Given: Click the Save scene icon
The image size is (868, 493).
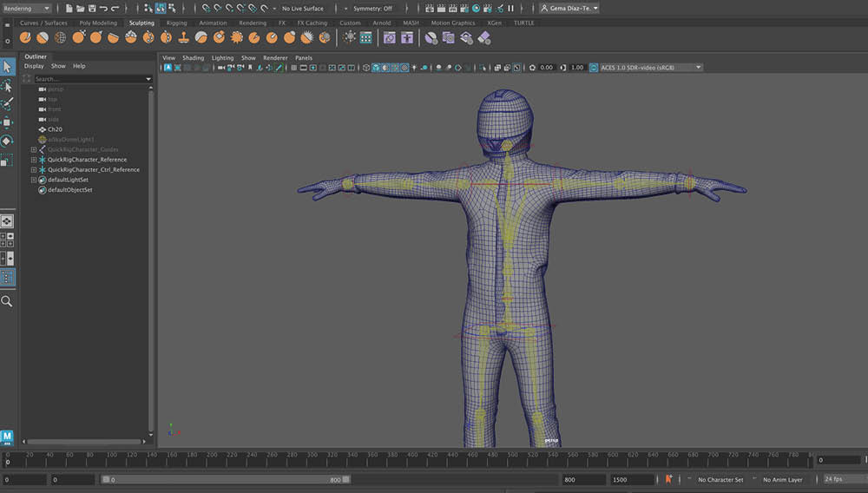Looking at the screenshot, I should coord(91,9).
